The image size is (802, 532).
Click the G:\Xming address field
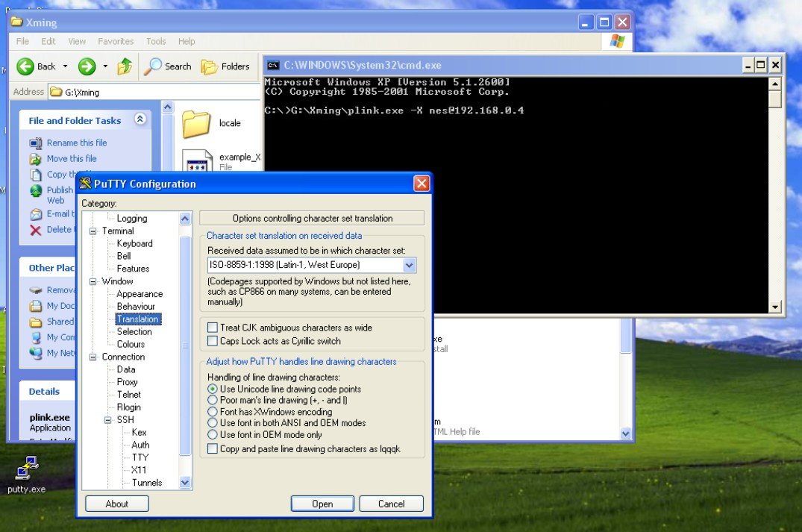tap(154, 92)
